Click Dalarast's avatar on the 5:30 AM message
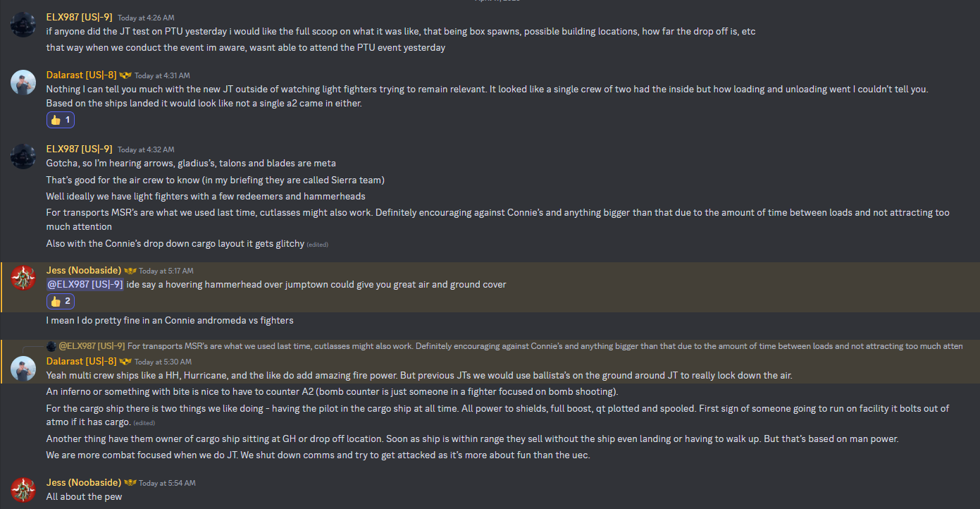The height and width of the screenshot is (509, 980). pyautogui.click(x=23, y=369)
